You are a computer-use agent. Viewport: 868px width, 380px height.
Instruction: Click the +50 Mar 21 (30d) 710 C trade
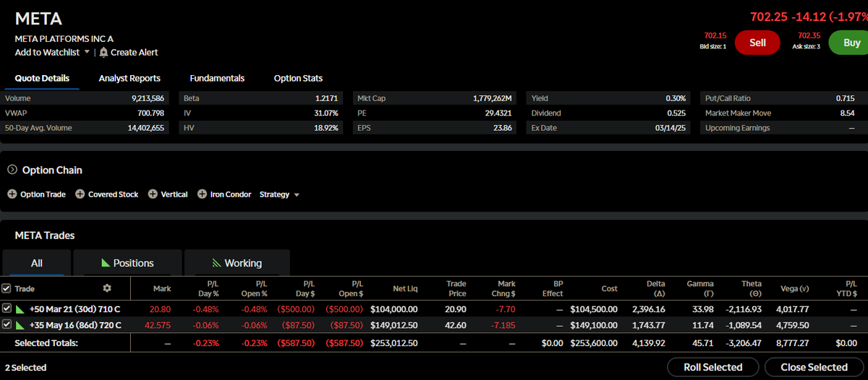point(74,308)
